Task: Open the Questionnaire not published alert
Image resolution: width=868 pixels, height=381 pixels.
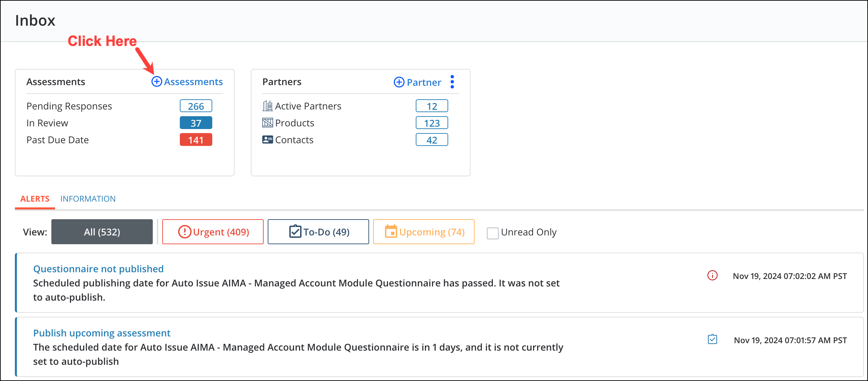Action: tap(98, 269)
